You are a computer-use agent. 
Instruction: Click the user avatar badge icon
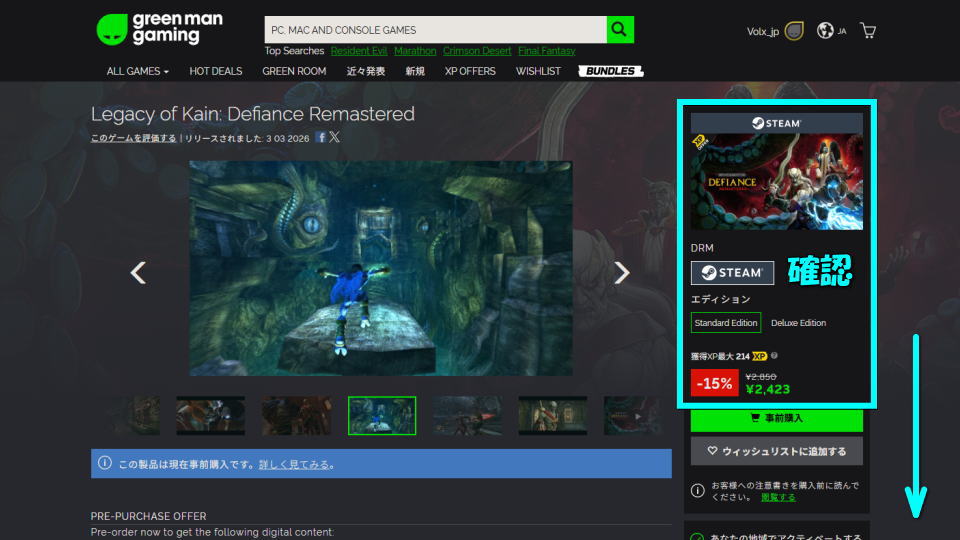pos(793,31)
